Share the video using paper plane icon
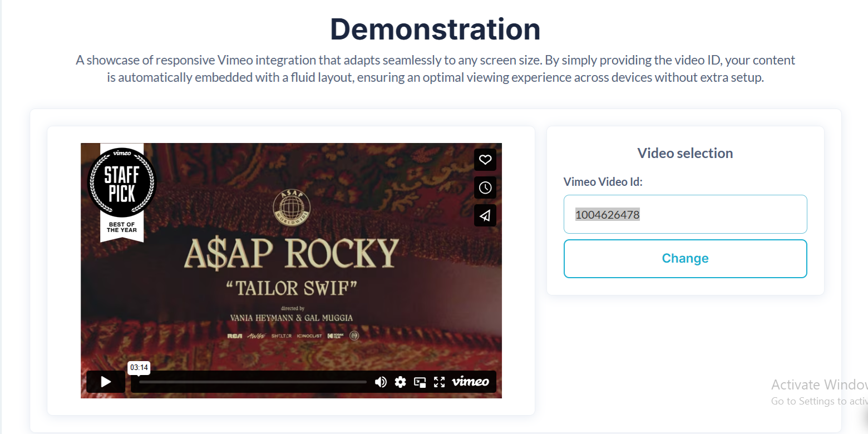The height and width of the screenshot is (434, 868). (x=485, y=215)
